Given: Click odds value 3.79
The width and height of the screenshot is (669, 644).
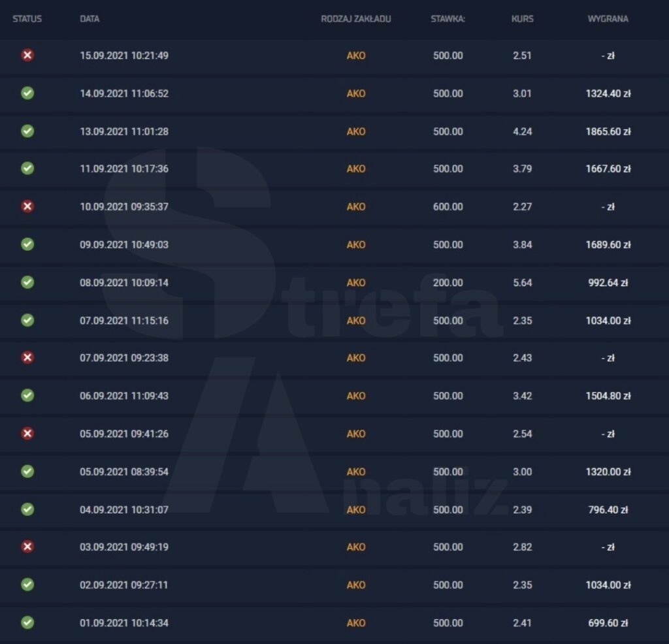Looking at the screenshot, I should point(522,169).
